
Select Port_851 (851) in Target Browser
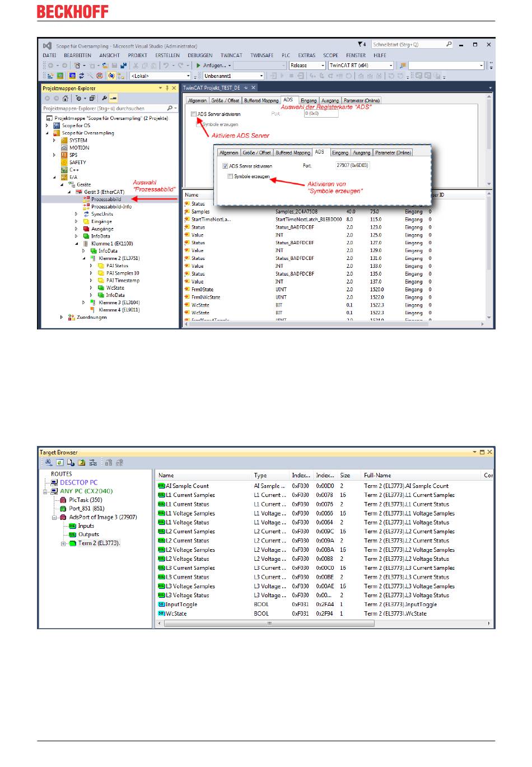coord(87,509)
